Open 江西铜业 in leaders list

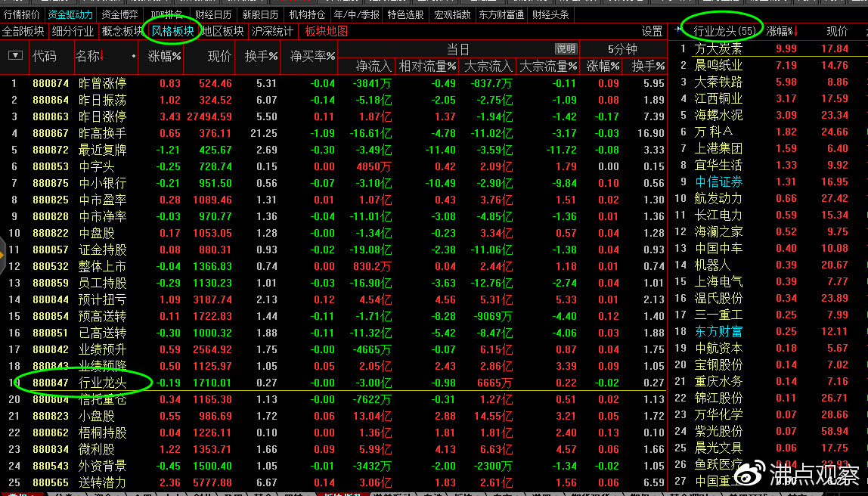718,98
